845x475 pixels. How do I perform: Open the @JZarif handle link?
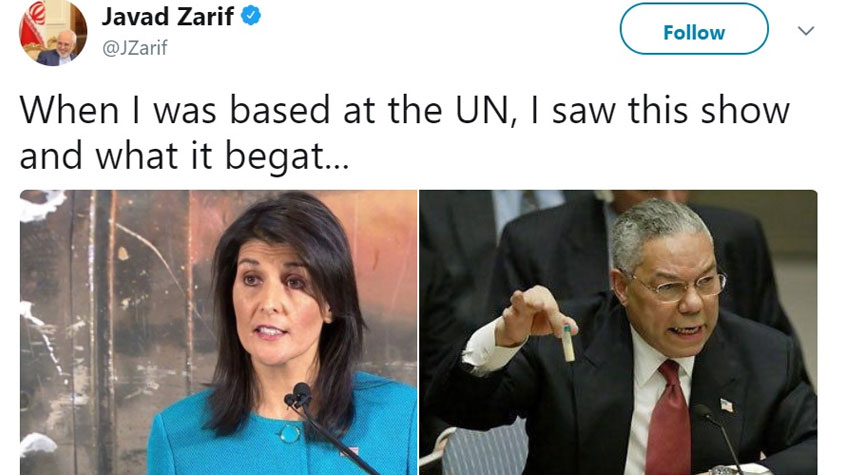coord(135,48)
